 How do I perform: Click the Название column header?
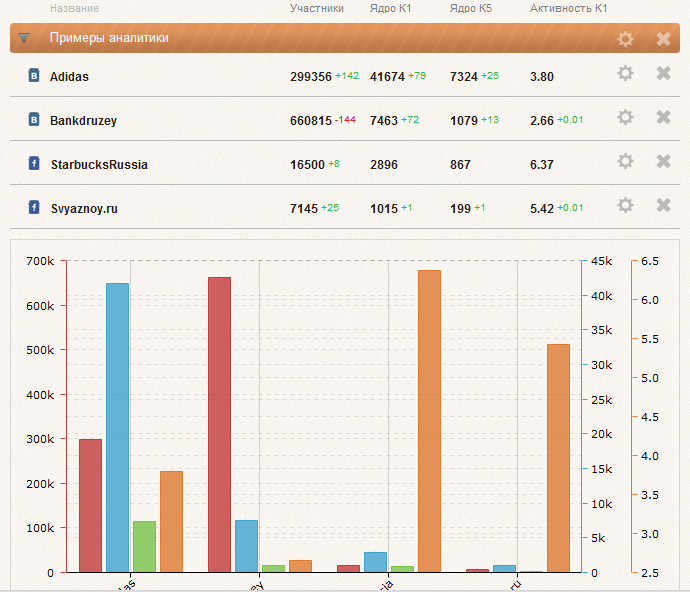pos(74,8)
